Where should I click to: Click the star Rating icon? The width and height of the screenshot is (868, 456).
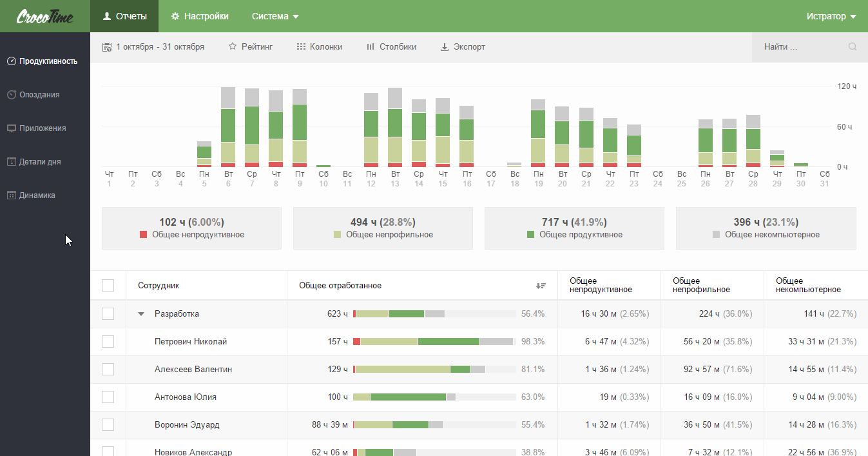(x=233, y=47)
